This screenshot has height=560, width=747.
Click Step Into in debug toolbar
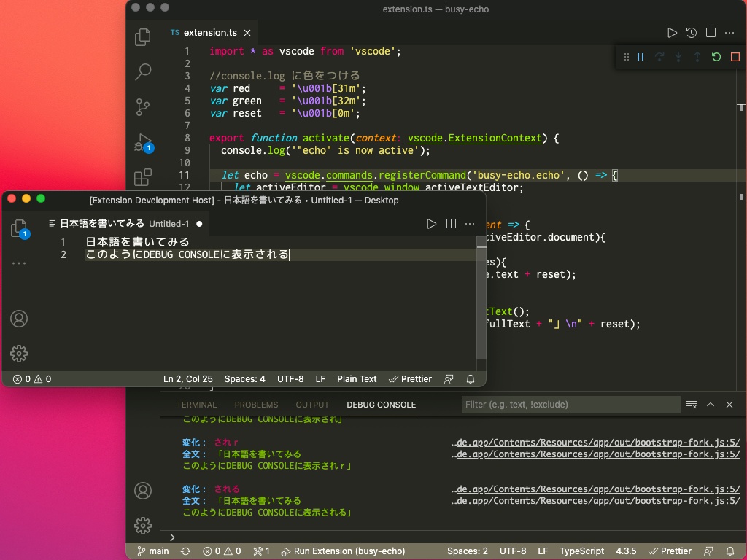click(678, 57)
